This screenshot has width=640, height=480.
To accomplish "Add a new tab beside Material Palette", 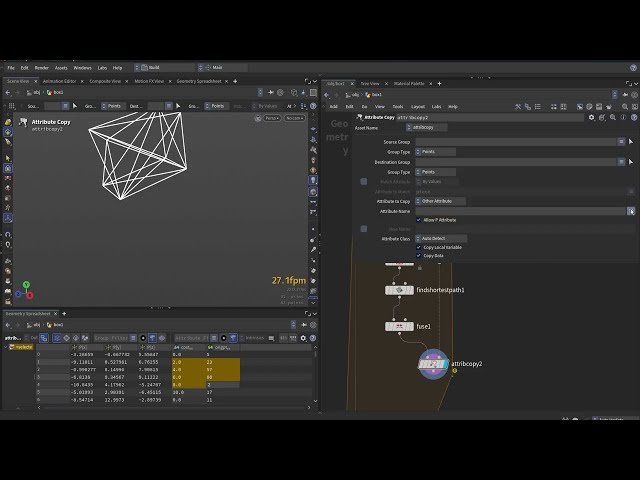I will click(440, 84).
